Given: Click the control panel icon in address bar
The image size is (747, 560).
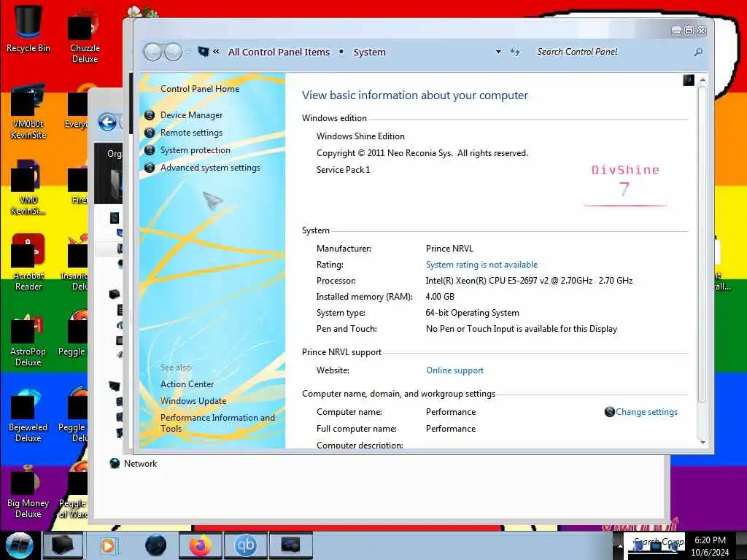Looking at the screenshot, I should [x=204, y=52].
